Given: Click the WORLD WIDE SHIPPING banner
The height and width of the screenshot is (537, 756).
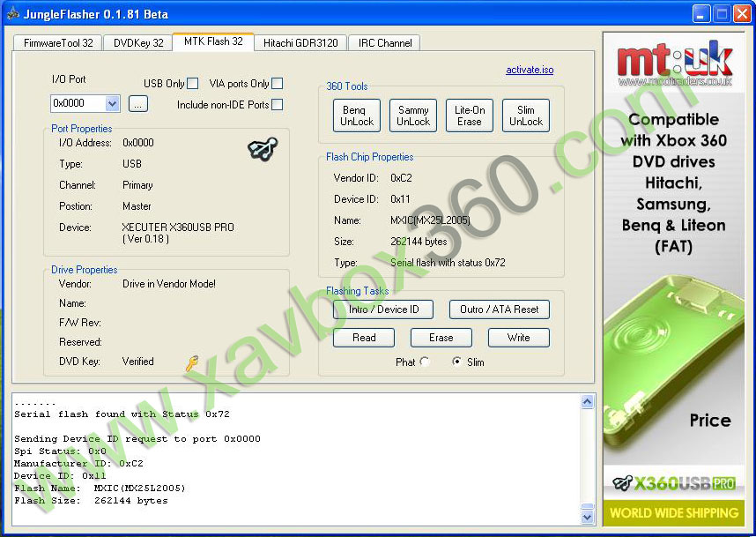Looking at the screenshot, I should [x=673, y=512].
